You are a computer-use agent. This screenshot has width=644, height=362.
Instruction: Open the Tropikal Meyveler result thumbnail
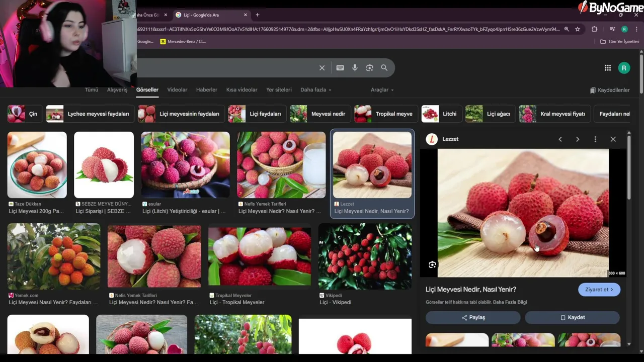pos(260,256)
